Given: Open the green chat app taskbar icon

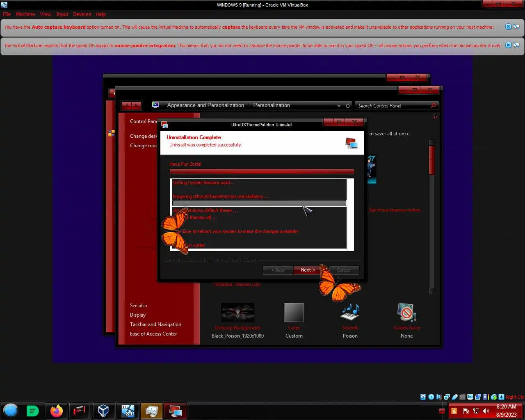Looking at the screenshot, I should tap(32, 411).
